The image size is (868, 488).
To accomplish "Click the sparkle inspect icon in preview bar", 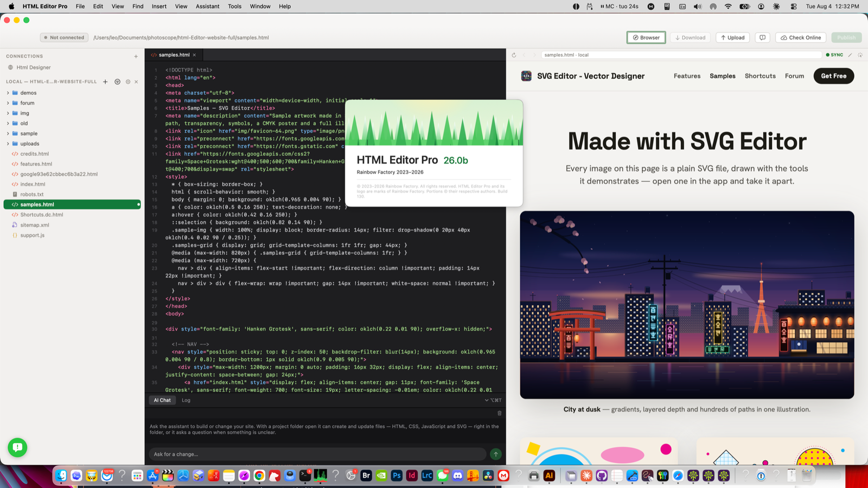I will pyautogui.click(x=860, y=55).
